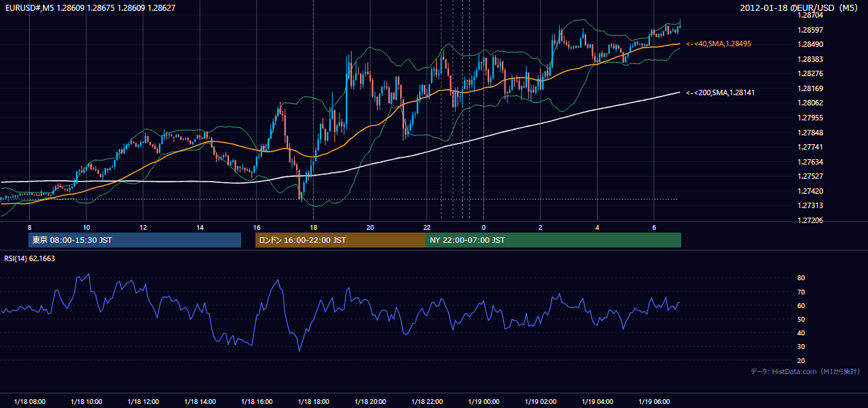
Task: Click the RSI 30 level label
Action: pos(801,347)
